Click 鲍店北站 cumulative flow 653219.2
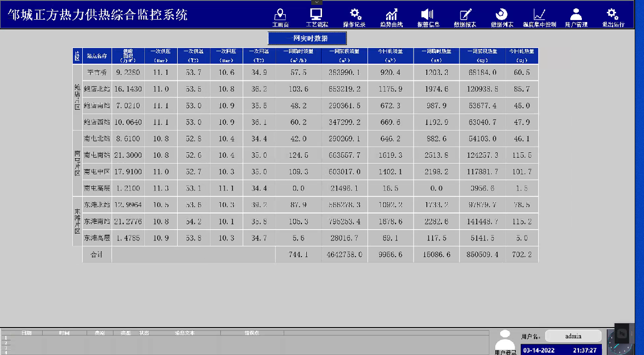644x355 pixels. 345,89
